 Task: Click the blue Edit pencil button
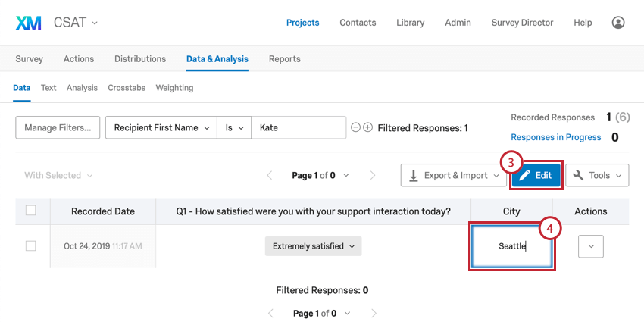pos(536,176)
